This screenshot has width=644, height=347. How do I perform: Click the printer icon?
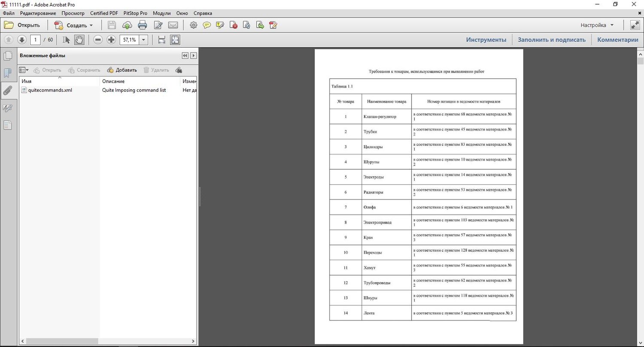pyautogui.click(x=143, y=25)
